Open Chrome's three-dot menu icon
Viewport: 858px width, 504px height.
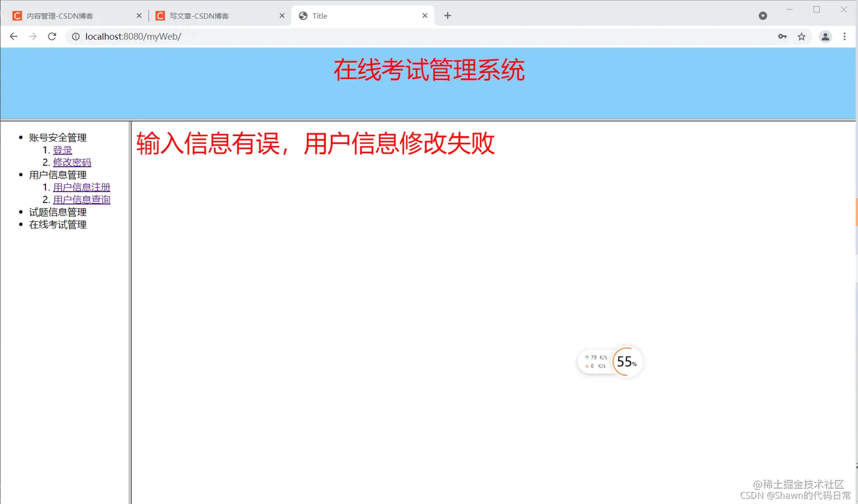[845, 36]
